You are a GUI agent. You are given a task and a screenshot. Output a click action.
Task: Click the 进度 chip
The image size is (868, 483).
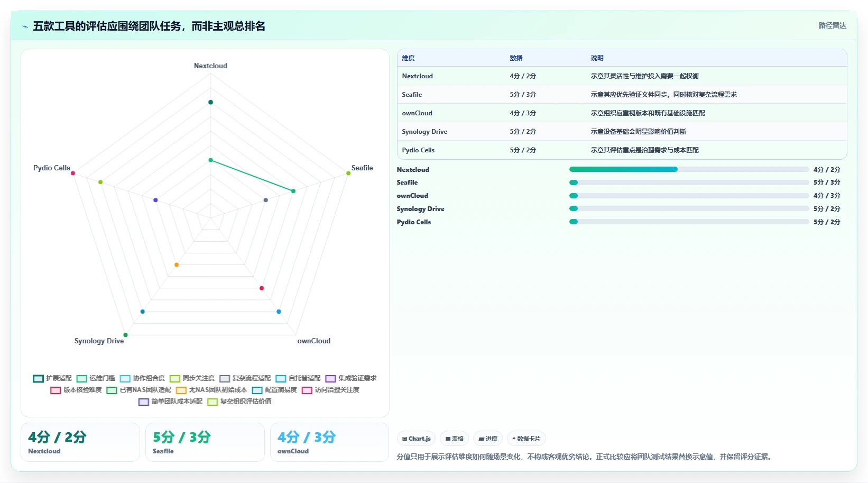488,439
